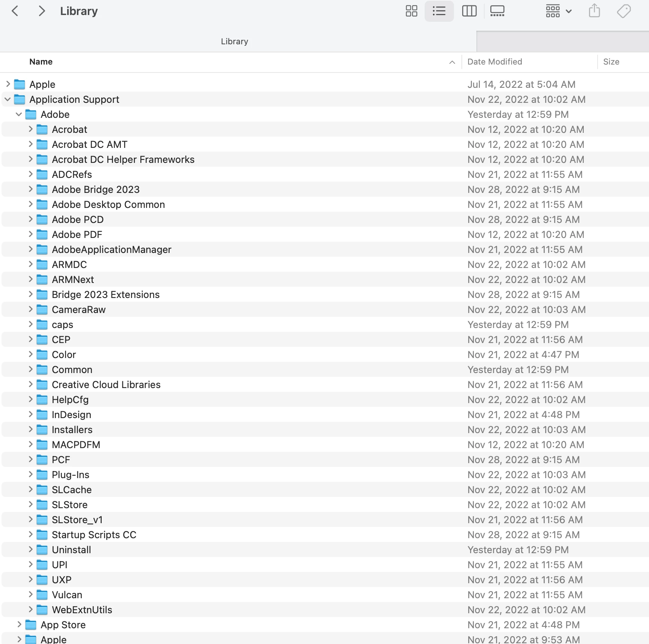Select the Library tab
Image resolution: width=649 pixels, height=644 pixels.
pos(234,42)
